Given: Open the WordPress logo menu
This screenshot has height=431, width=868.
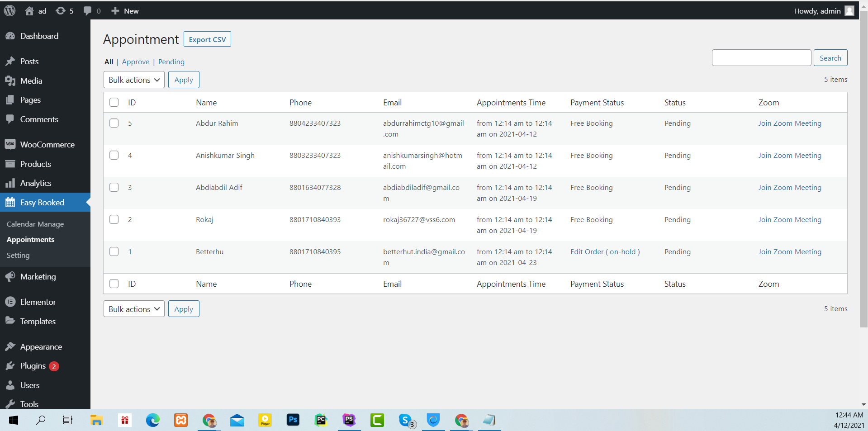Looking at the screenshot, I should pos(9,10).
